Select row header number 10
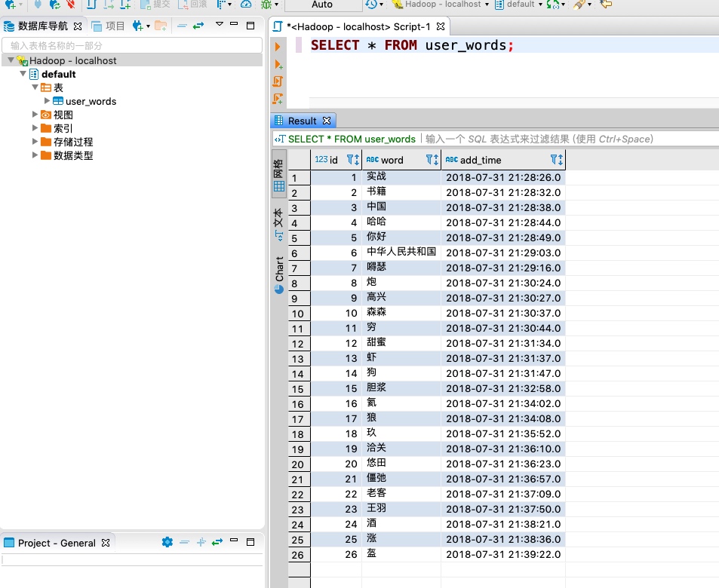Screen dimensions: 719x588 tap(299, 314)
